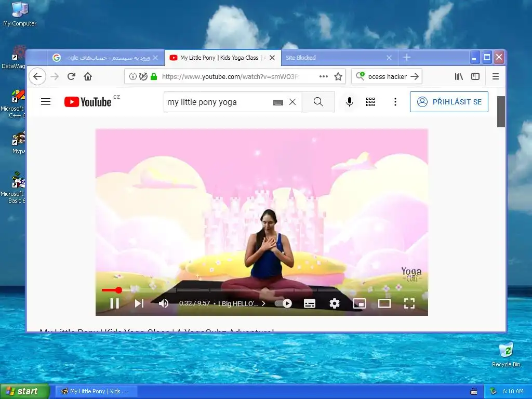Open page actions three-dot menu in address bar
The image size is (532, 399).
click(x=324, y=76)
